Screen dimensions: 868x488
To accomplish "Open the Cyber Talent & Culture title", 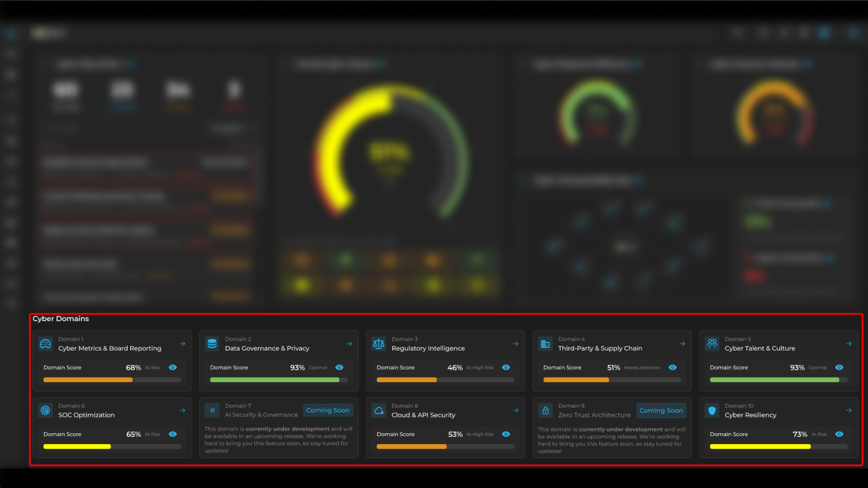I will pyautogui.click(x=760, y=349).
